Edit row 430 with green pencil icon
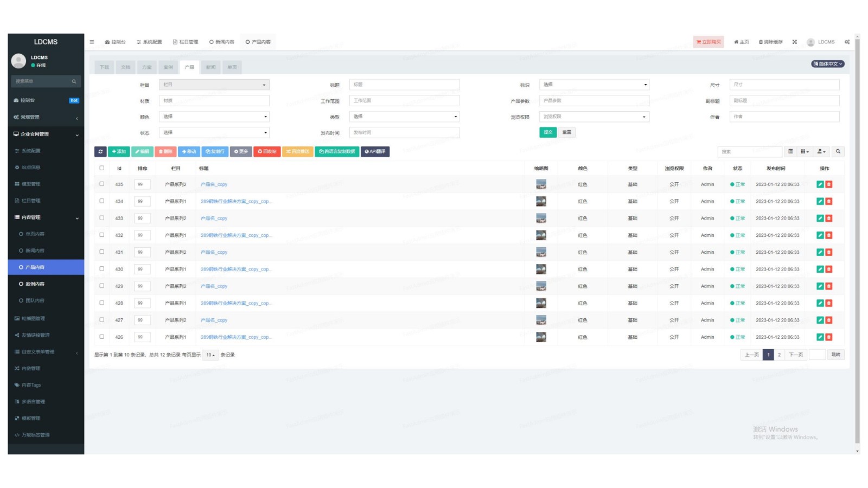868x488 pixels. pos(820,269)
